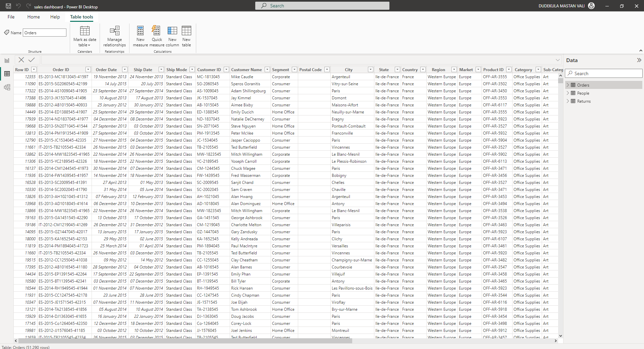Click the Orders table icon in Data pane
This screenshot has height=349, width=644.
click(573, 85)
